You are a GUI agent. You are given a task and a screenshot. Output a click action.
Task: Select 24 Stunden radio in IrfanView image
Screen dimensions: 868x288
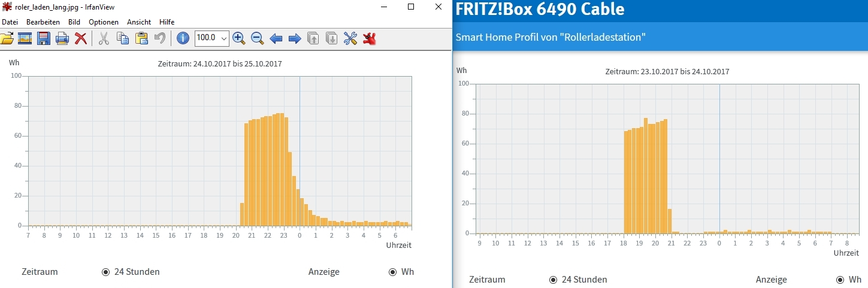(x=106, y=272)
